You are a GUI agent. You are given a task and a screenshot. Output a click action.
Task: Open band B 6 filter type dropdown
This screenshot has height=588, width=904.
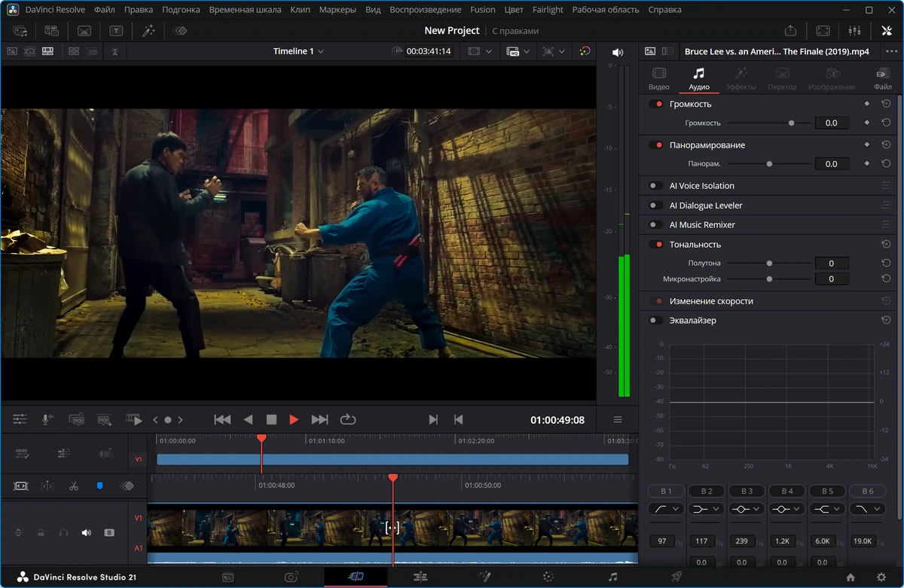coord(868,509)
